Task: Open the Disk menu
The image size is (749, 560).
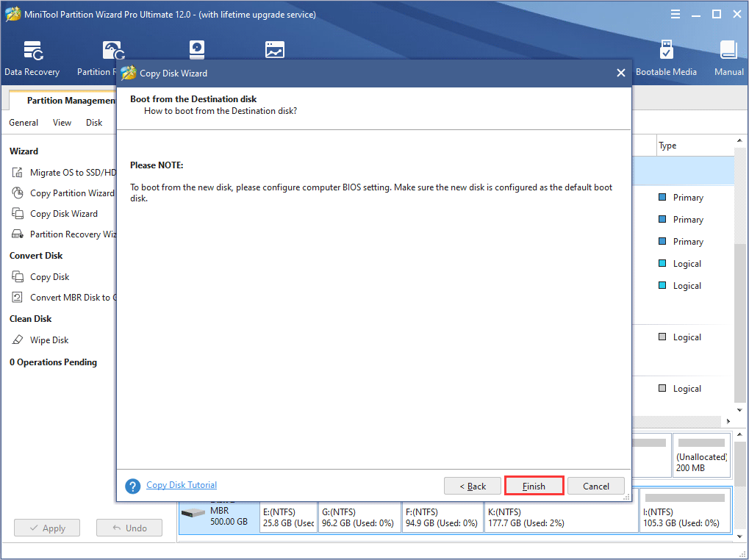Action: [x=94, y=123]
